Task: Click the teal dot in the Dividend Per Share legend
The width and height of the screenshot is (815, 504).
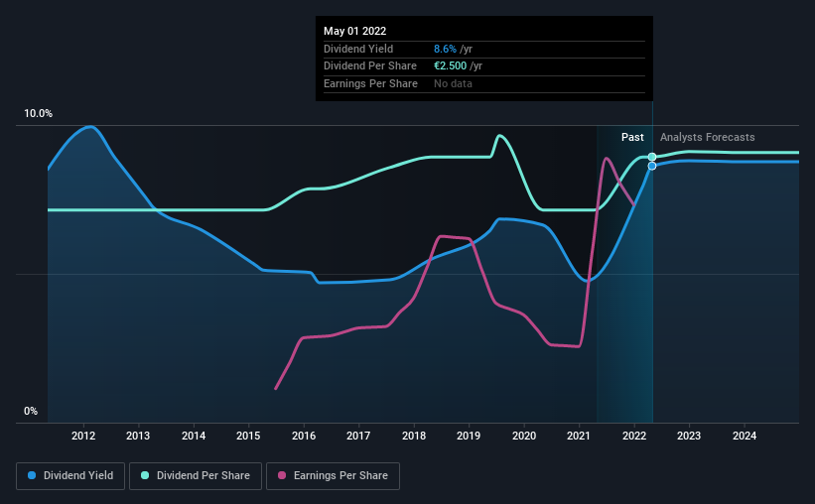Action: click(x=145, y=475)
